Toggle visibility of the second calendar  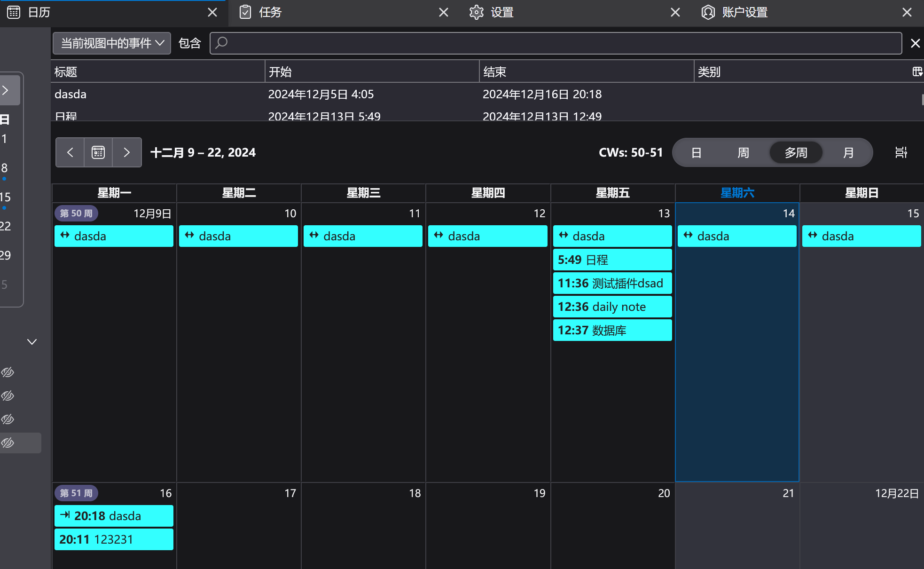[x=8, y=396]
